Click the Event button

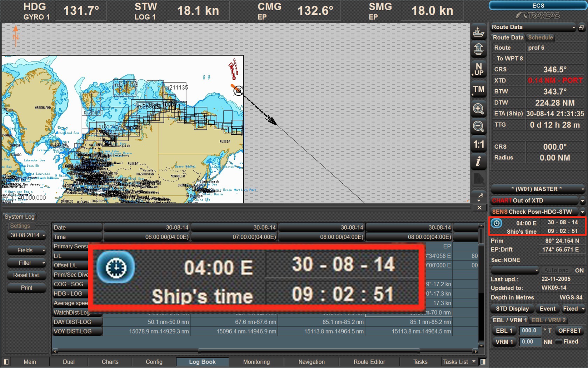point(547,309)
